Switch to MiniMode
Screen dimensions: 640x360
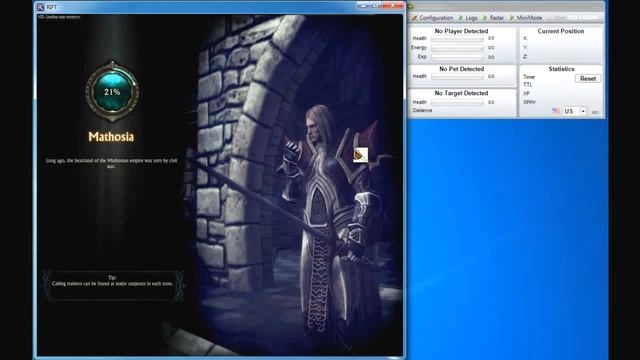[x=529, y=18]
